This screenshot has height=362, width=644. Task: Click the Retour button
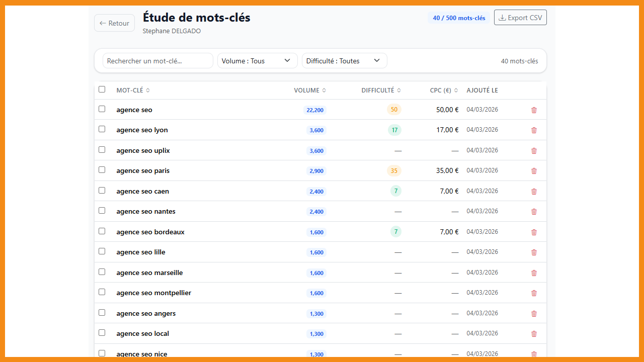[114, 23]
